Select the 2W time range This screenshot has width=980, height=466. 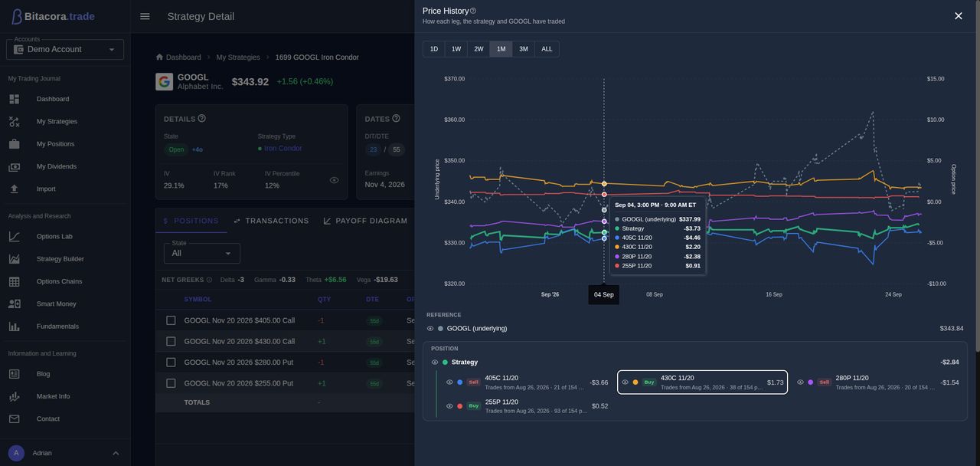(x=479, y=49)
